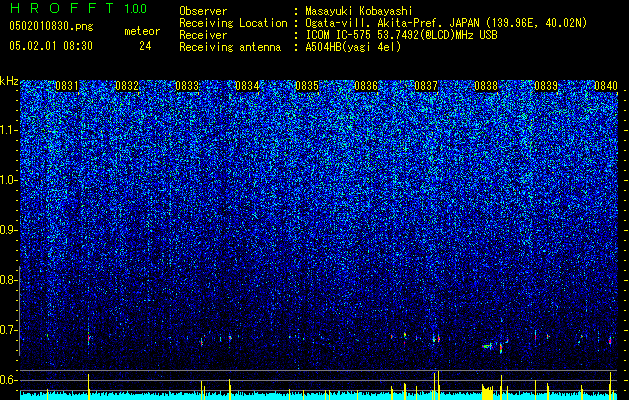Click the 0833 time marker

click(187, 86)
